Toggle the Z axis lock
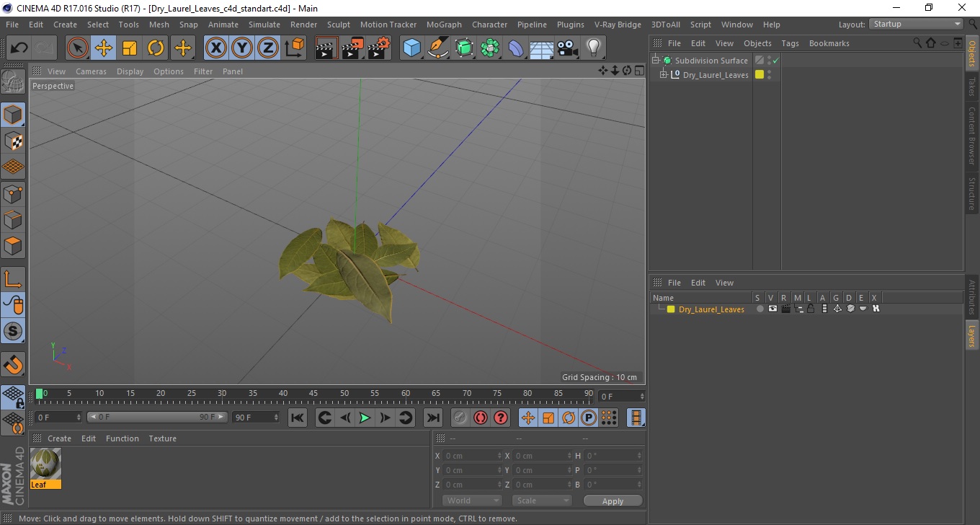 [x=268, y=48]
